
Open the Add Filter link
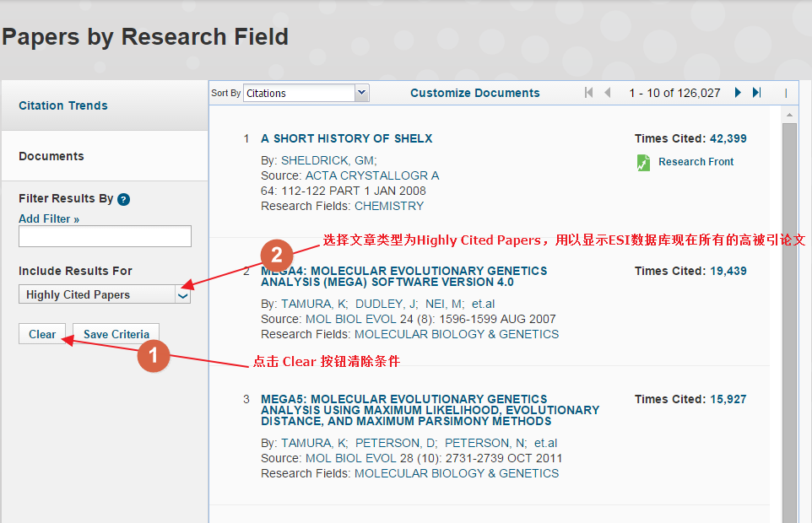49,218
